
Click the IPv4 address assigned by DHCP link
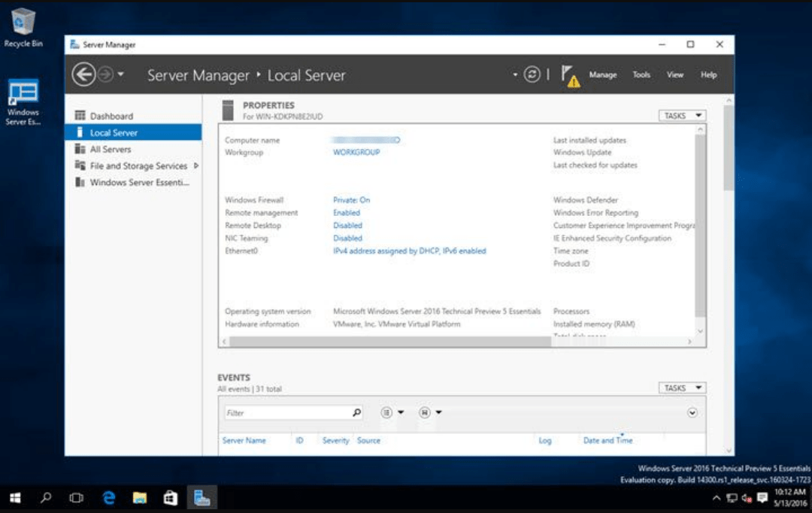point(409,250)
